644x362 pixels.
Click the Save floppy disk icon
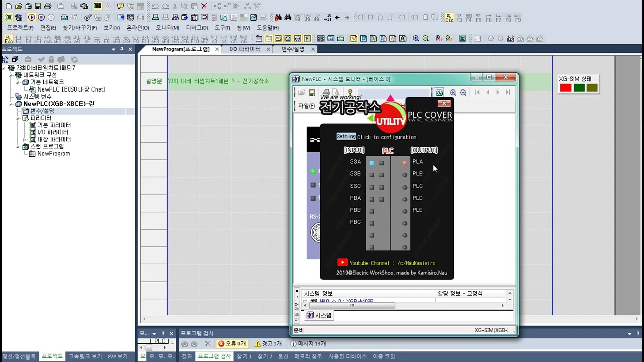[38, 6]
